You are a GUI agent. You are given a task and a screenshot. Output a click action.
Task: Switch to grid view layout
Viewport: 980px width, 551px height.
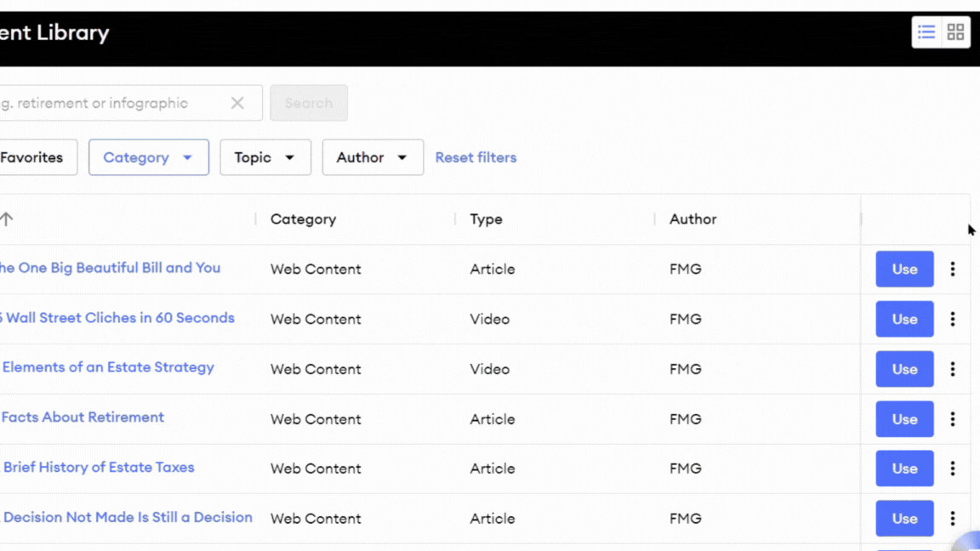pos(954,31)
